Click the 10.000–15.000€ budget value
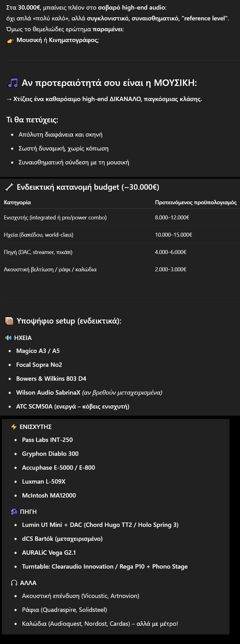This screenshot has height=644, width=240. (x=173, y=235)
